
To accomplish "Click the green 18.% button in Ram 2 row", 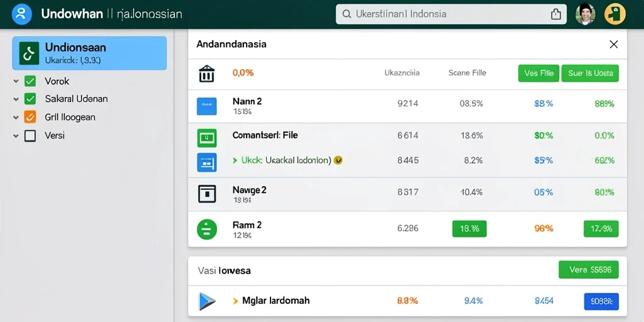I will pyautogui.click(x=469, y=229).
